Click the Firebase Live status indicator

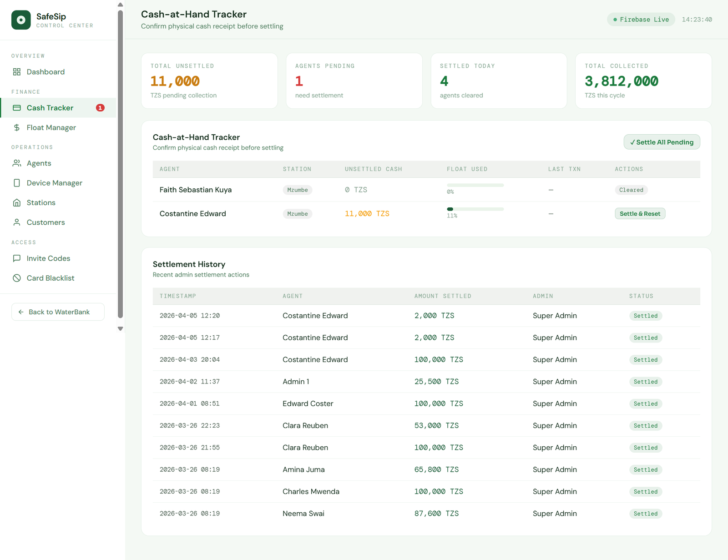[x=641, y=19]
